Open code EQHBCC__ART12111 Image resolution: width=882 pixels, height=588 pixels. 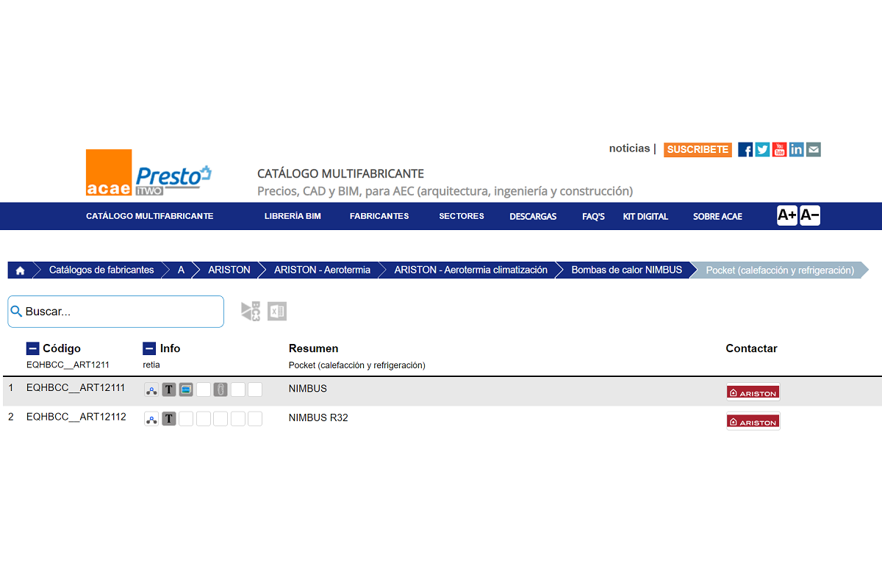pyautogui.click(x=76, y=388)
